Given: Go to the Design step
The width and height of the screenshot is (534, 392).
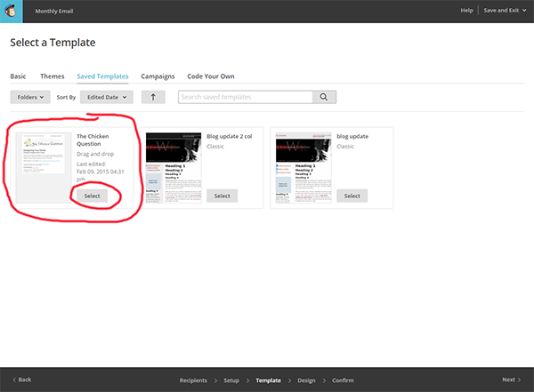Looking at the screenshot, I should pos(306,380).
